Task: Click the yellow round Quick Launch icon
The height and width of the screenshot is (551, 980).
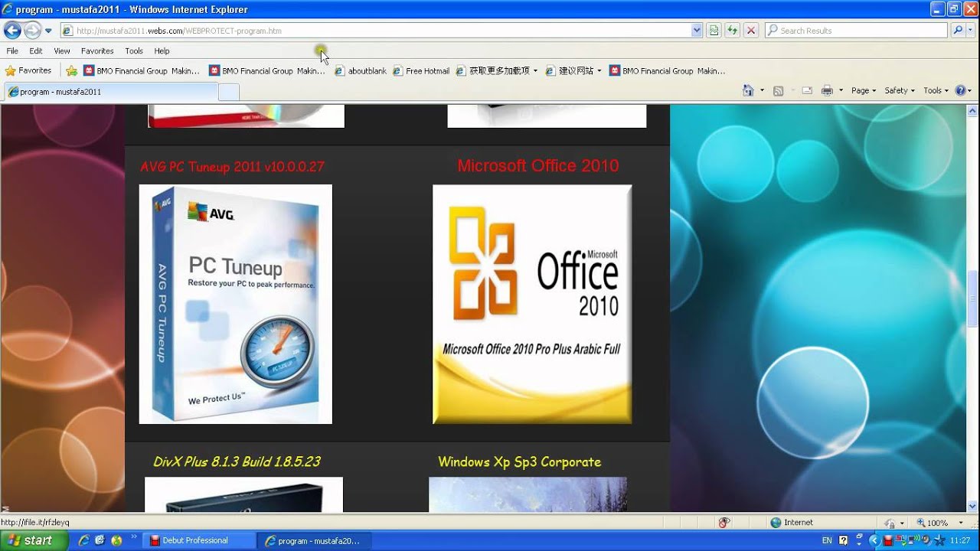Action: [116, 540]
